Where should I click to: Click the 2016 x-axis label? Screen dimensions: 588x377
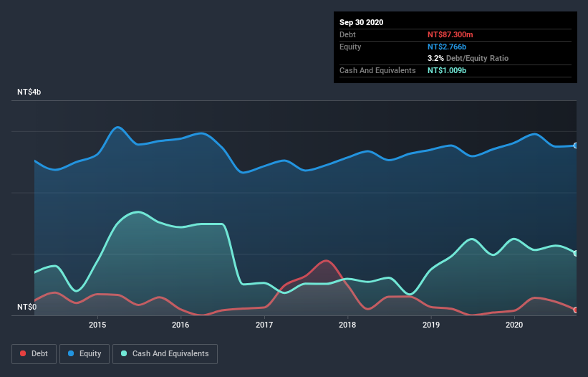tap(180, 325)
